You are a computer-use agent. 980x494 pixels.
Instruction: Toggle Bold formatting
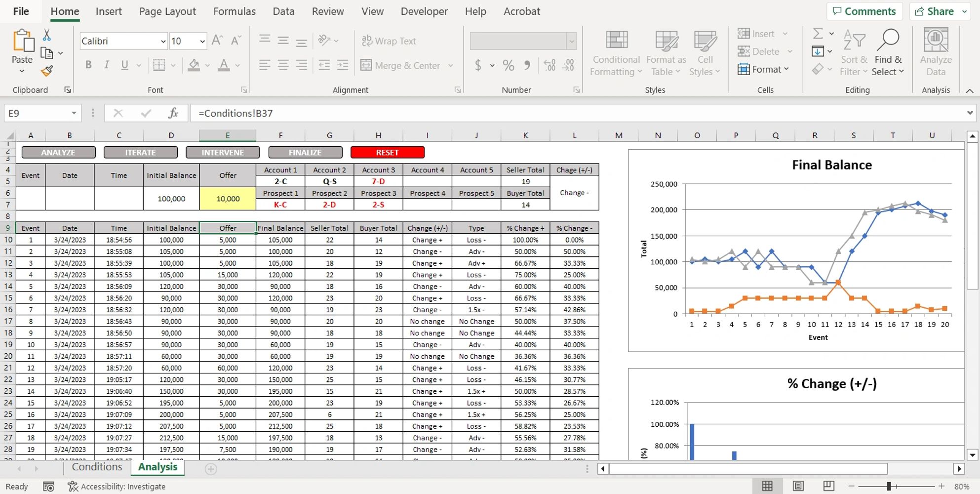[x=88, y=65]
